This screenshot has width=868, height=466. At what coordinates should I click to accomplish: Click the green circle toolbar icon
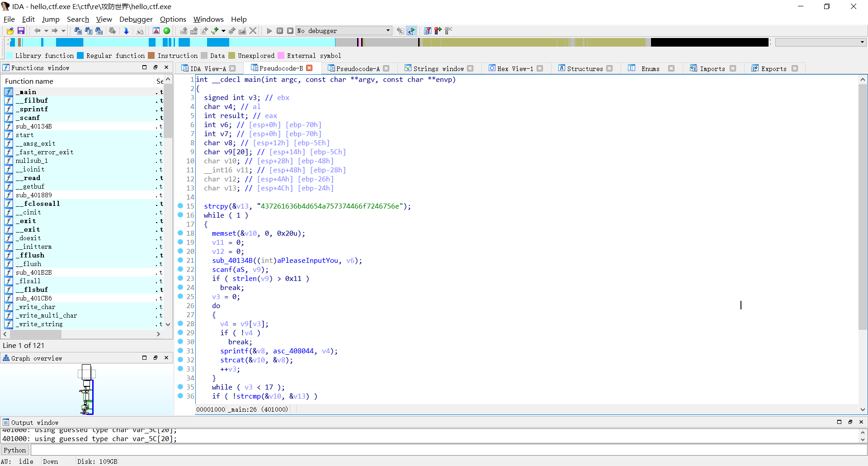click(x=167, y=31)
